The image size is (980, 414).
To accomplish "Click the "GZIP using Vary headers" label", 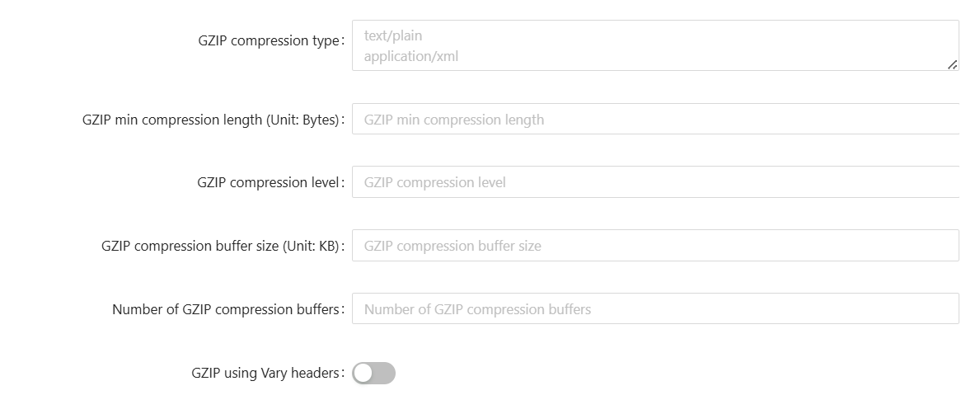I will pyautogui.click(x=265, y=374).
